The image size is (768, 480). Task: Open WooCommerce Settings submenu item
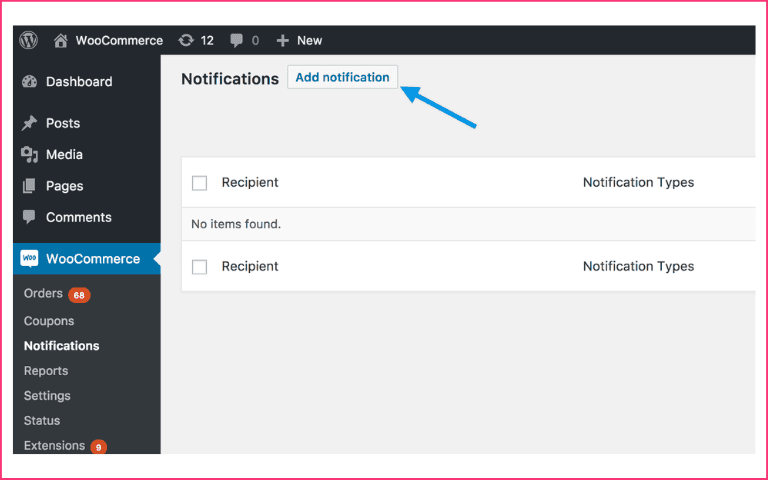click(x=47, y=395)
